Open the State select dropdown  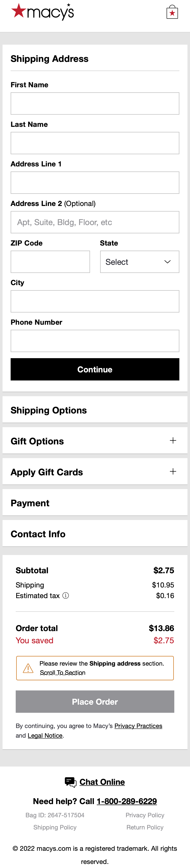click(140, 262)
